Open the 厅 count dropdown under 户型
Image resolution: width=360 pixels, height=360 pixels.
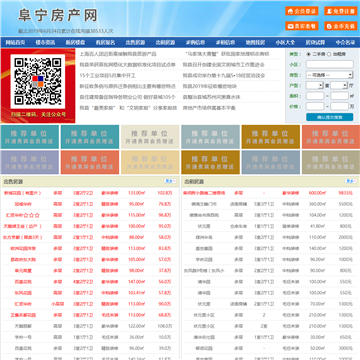[339, 85]
